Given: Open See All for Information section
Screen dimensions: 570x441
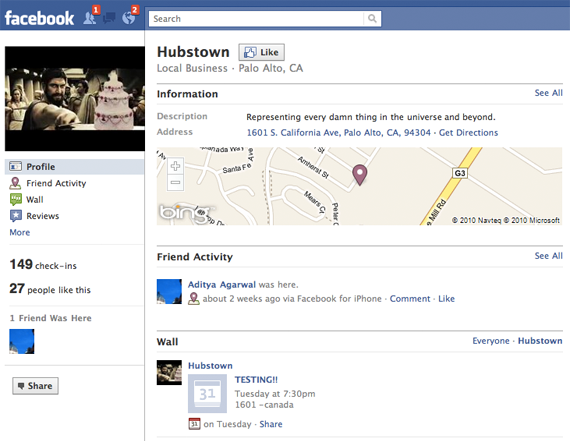Looking at the screenshot, I should coord(548,93).
